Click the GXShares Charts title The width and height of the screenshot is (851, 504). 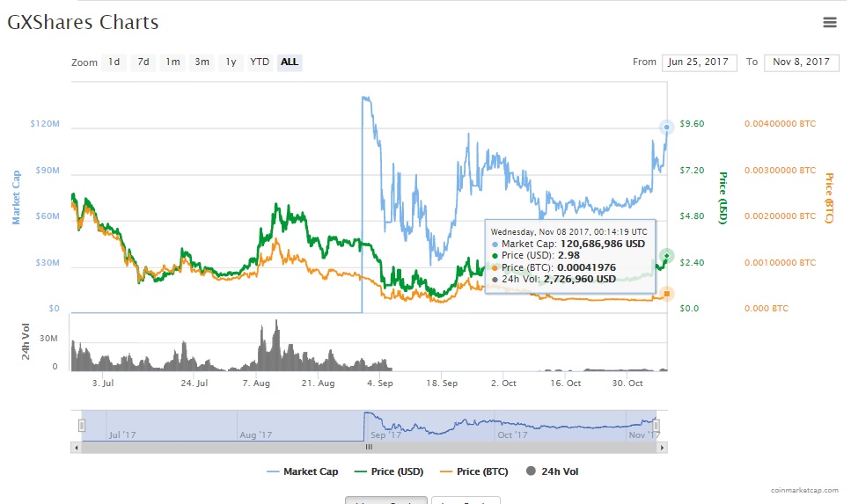click(x=83, y=22)
